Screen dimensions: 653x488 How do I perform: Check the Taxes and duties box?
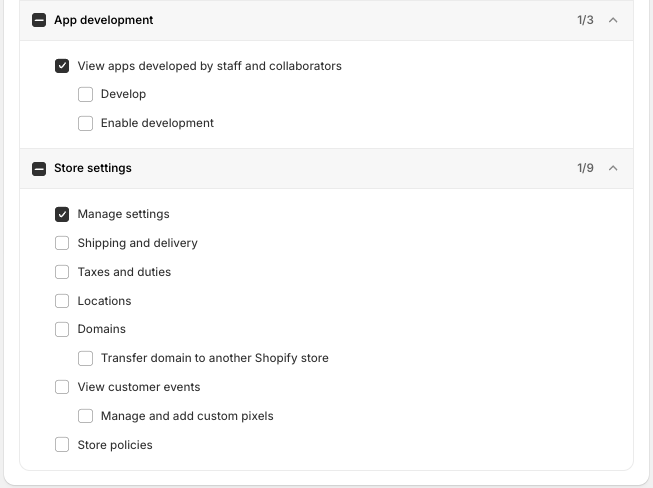63,272
